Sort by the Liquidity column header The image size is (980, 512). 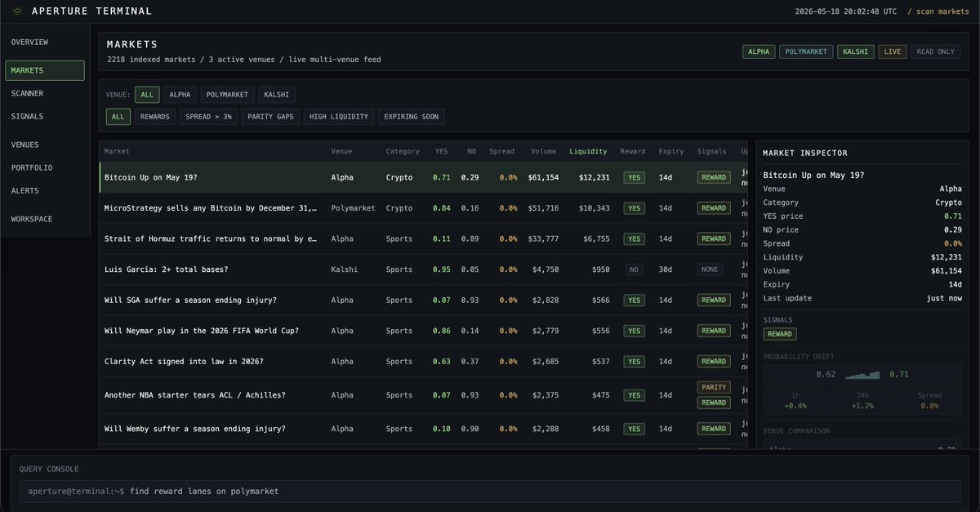(x=588, y=151)
